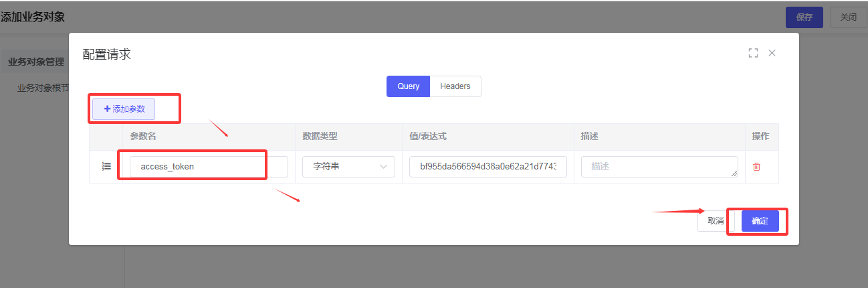This screenshot has width=868, height=288.
Task: Click the 数据类型 column header
Action: 320,137
